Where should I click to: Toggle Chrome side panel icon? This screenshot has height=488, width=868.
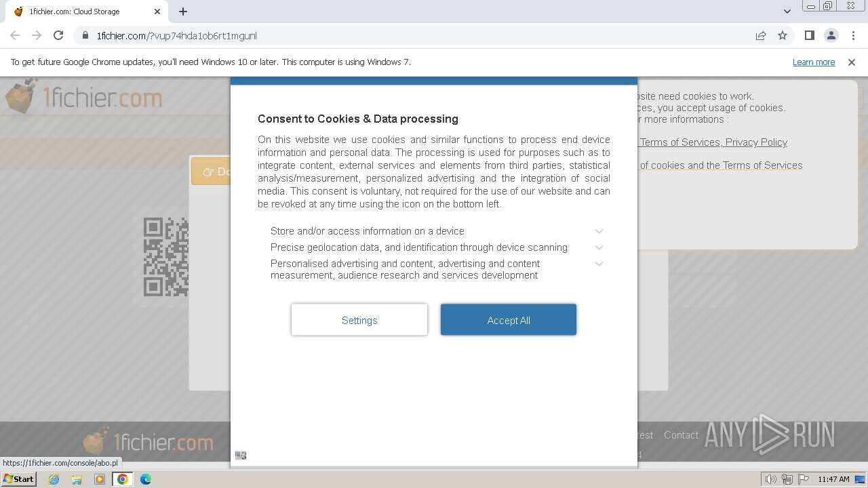click(x=809, y=35)
